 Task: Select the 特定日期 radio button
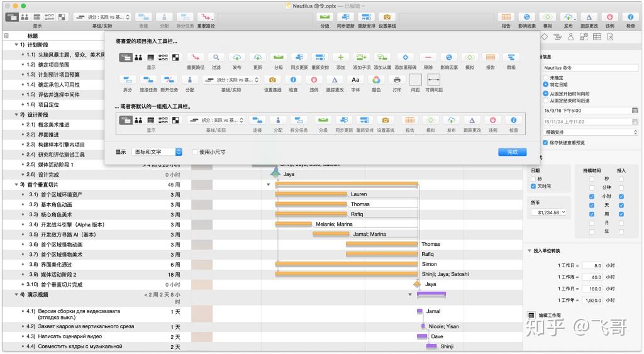(x=545, y=84)
